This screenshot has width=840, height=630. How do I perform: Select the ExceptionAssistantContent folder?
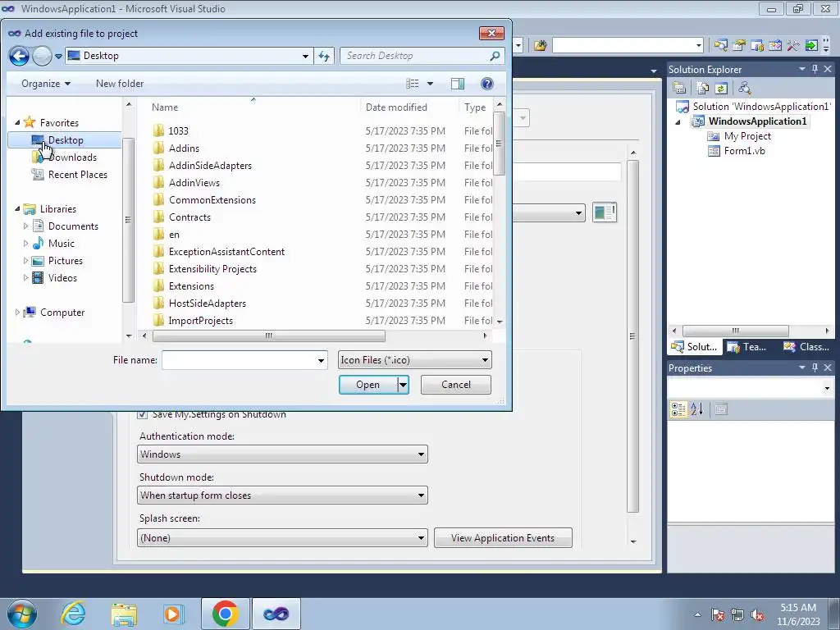click(226, 252)
